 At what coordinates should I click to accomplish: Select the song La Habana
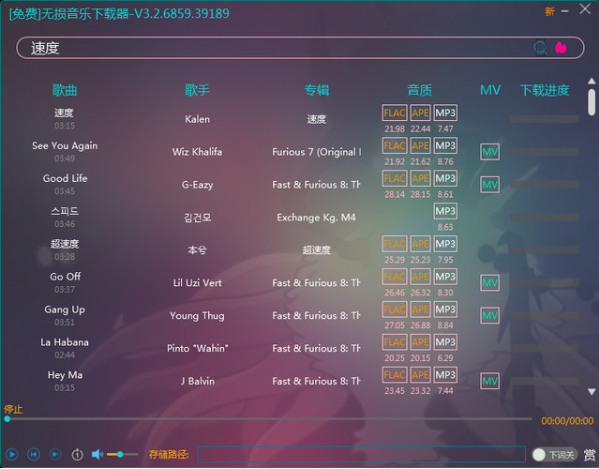(65, 342)
